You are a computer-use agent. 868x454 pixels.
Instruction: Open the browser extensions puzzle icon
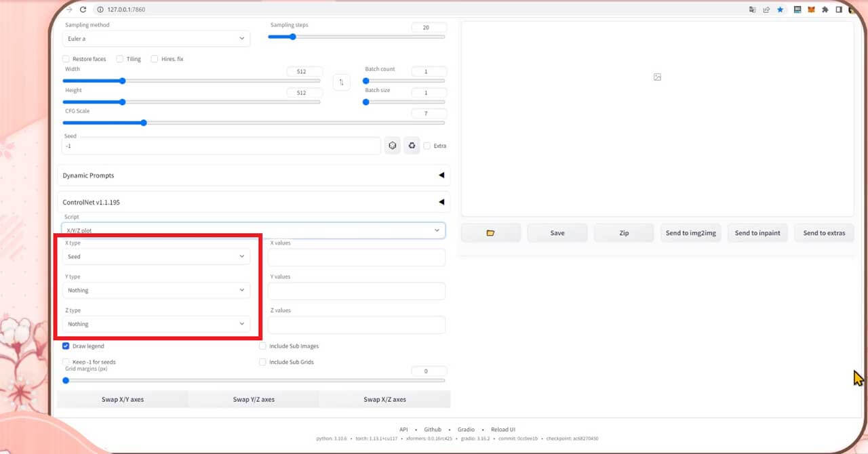pyautogui.click(x=825, y=9)
